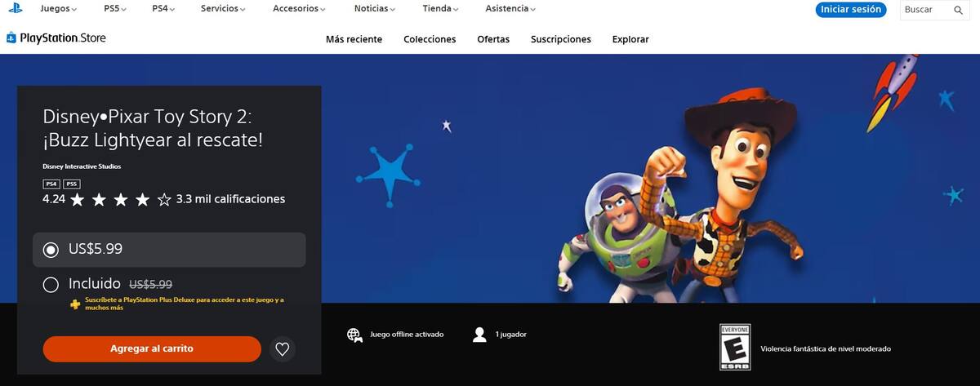
Task: Click the search magnifier icon
Action: tap(958, 10)
